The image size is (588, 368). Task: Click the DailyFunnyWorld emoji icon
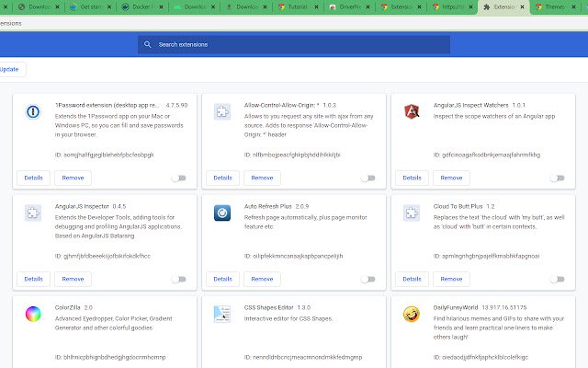pyautogui.click(x=412, y=314)
